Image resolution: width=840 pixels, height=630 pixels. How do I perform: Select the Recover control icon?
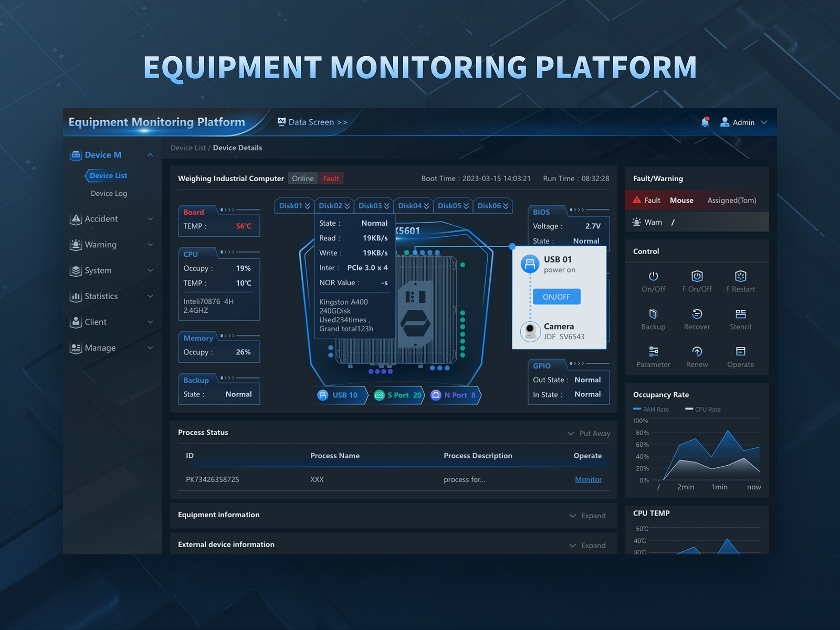(x=697, y=319)
